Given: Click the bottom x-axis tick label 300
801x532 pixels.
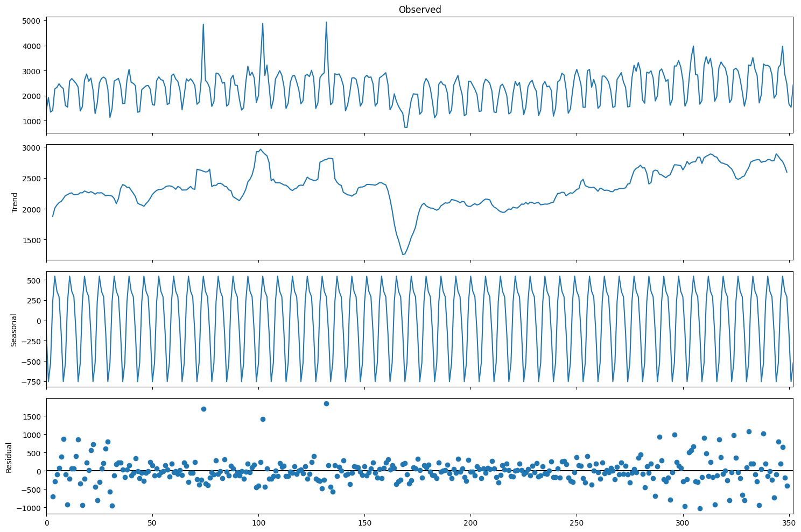Looking at the screenshot, I should tap(683, 522).
